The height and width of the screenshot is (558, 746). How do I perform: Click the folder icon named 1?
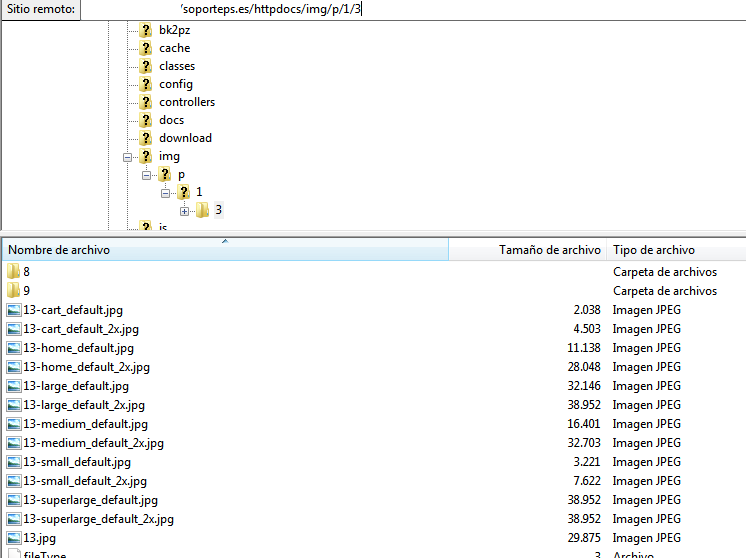tap(184, 192)
